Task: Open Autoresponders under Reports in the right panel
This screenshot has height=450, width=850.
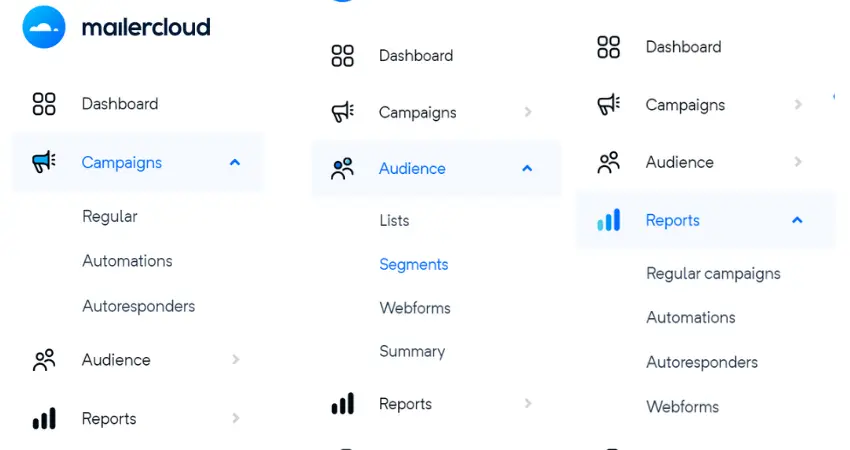Action: pyautogui.click(x=703, y=363)
